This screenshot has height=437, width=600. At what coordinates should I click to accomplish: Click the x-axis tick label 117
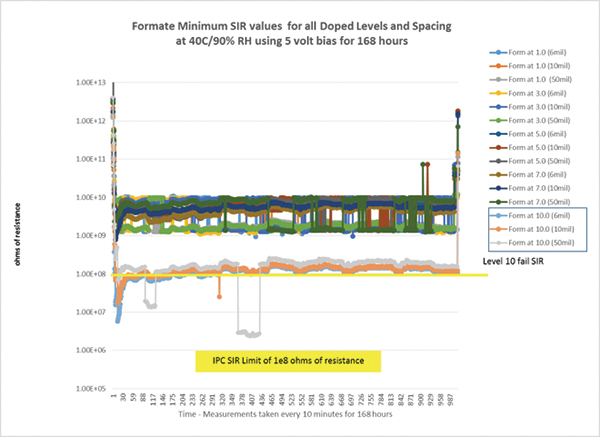[153, 400]
